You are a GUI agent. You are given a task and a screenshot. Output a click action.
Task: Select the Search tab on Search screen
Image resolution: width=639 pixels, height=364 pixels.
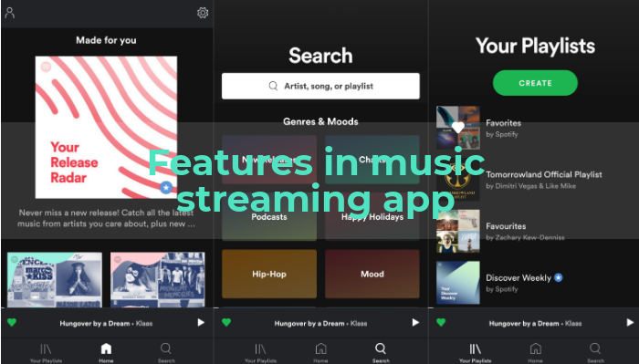381,353
